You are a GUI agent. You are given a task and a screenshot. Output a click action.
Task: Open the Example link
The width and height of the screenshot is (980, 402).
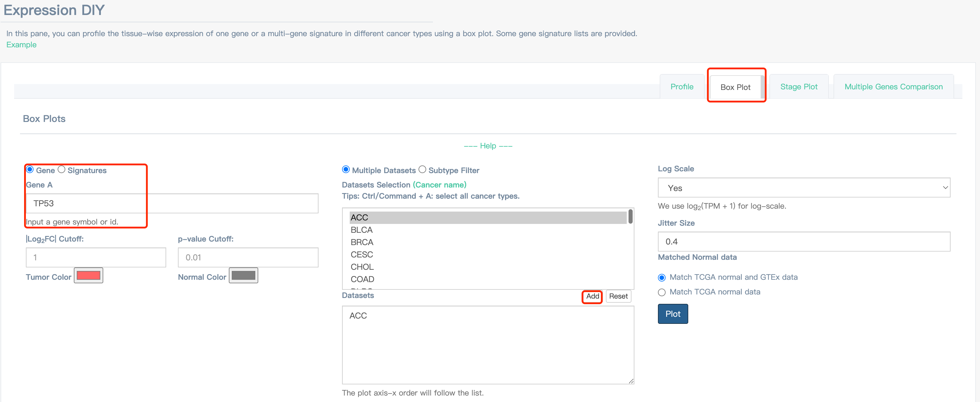click(21, 44)
